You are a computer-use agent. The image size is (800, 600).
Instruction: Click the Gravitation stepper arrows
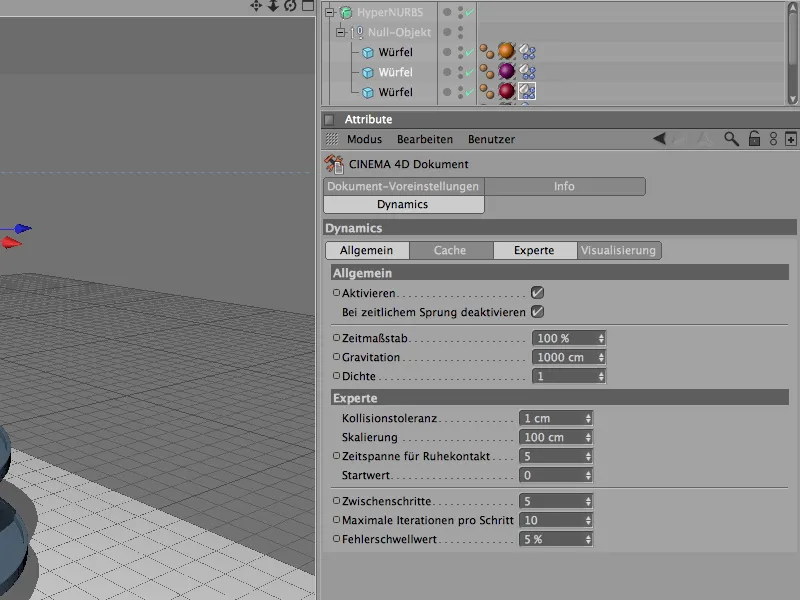[601, 357]
